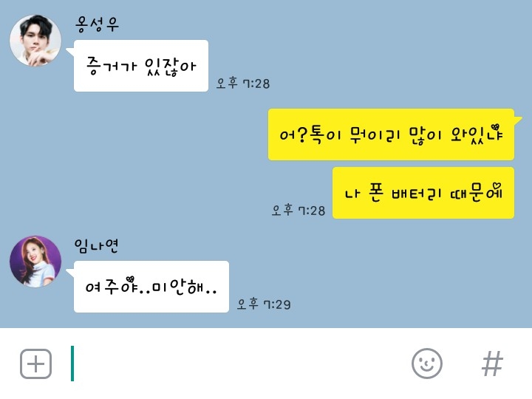Screen dimensions: 532x399
Task: Click the green text cursor in input bar
Action: [x=72, y=364]
